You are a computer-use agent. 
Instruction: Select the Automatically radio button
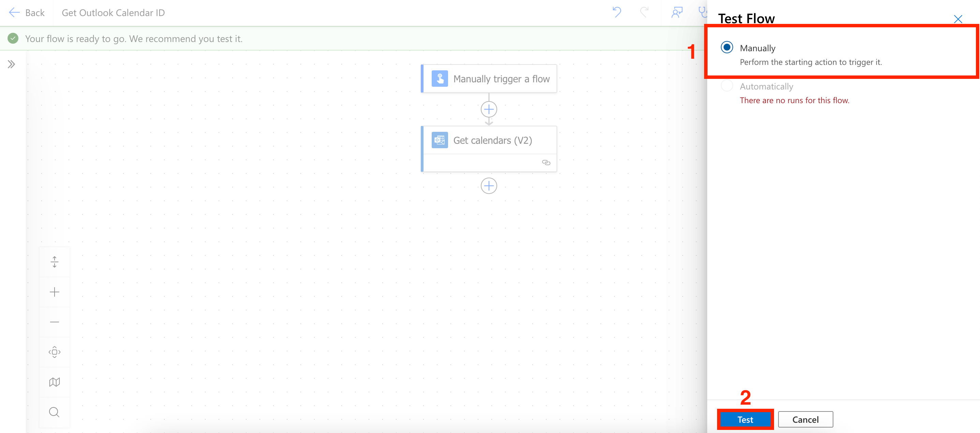click(x=727, y=86)
